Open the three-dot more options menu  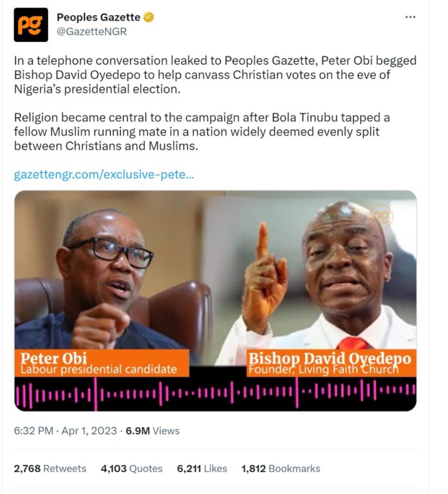(x=410, y=17)
